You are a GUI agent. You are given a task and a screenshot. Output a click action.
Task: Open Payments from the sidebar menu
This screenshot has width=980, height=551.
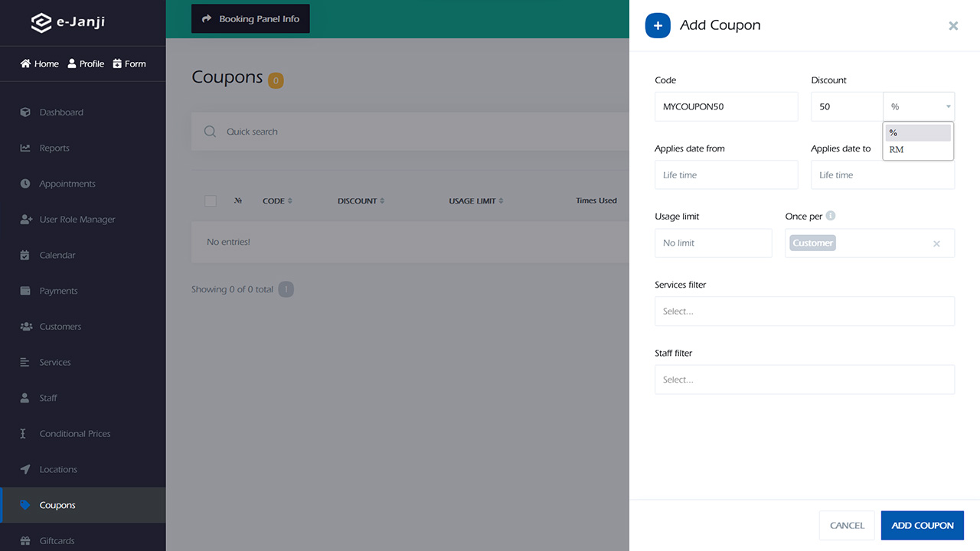tap(58, 291)
